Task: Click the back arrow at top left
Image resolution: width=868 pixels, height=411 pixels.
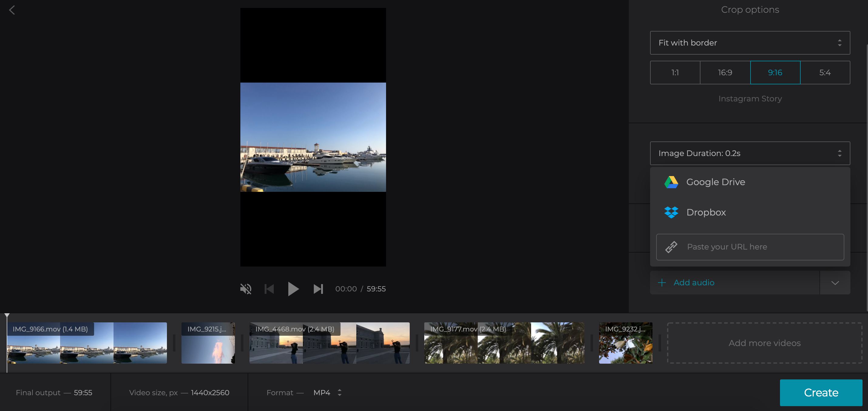Action: (12, 10)
